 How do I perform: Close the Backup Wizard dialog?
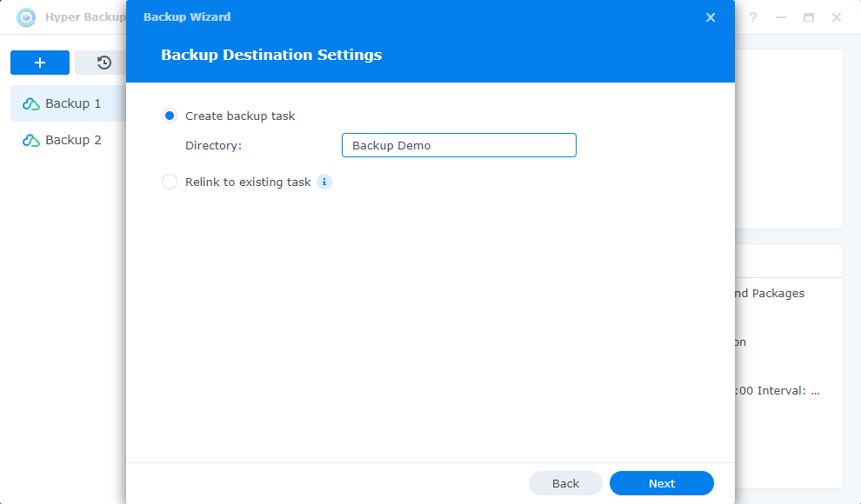coord(710,17)
